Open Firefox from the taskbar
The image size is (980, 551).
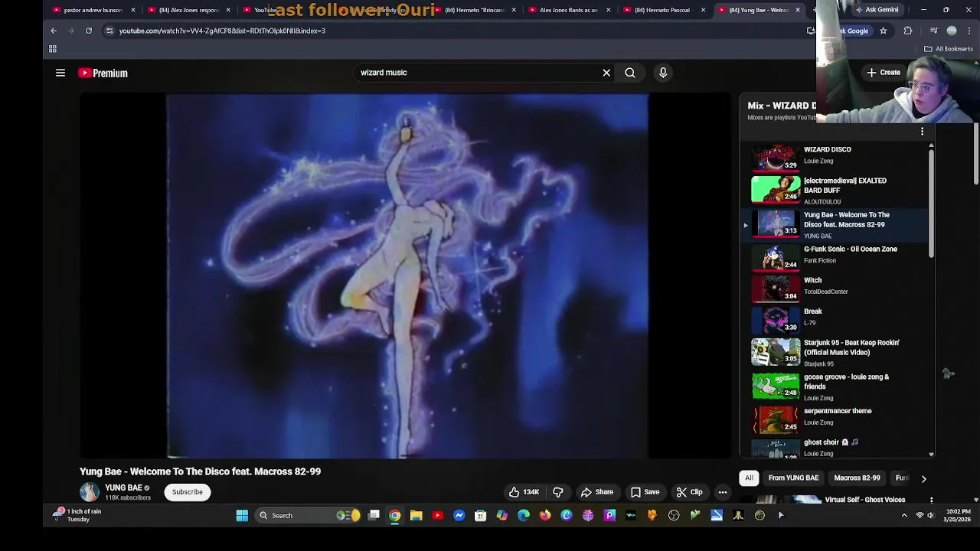point(545,516)
